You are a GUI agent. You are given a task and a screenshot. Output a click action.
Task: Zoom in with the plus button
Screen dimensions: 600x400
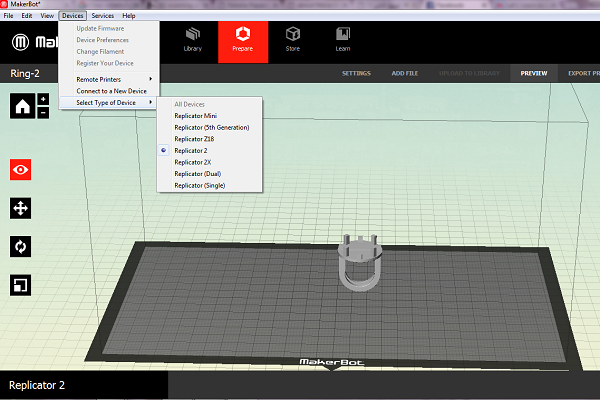point(43,99)
